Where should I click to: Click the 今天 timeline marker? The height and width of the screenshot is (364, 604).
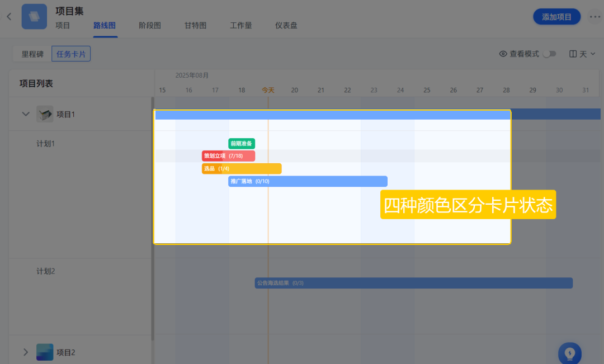click(268, 90)
